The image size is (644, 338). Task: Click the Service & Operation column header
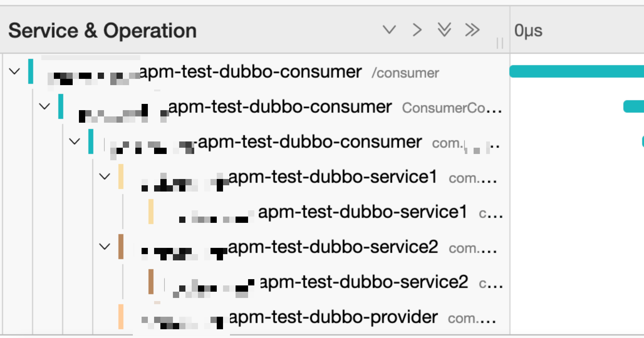tap(103, 31)
